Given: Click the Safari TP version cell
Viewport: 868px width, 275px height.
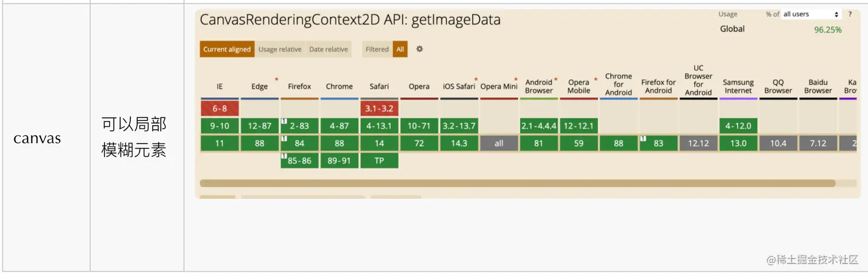Looking at the screenshot, I should pos(379,161).
